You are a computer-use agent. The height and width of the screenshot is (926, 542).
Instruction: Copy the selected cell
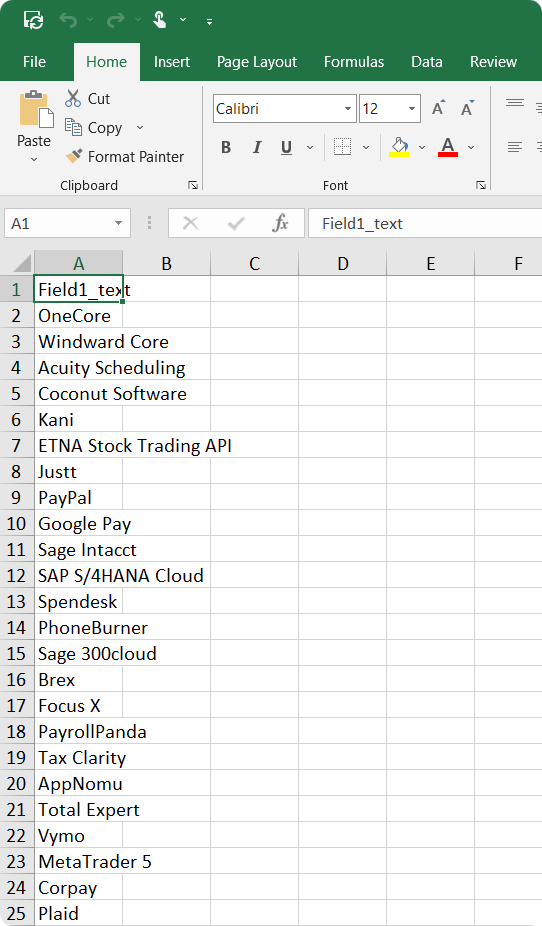click(x=93, y=128)
